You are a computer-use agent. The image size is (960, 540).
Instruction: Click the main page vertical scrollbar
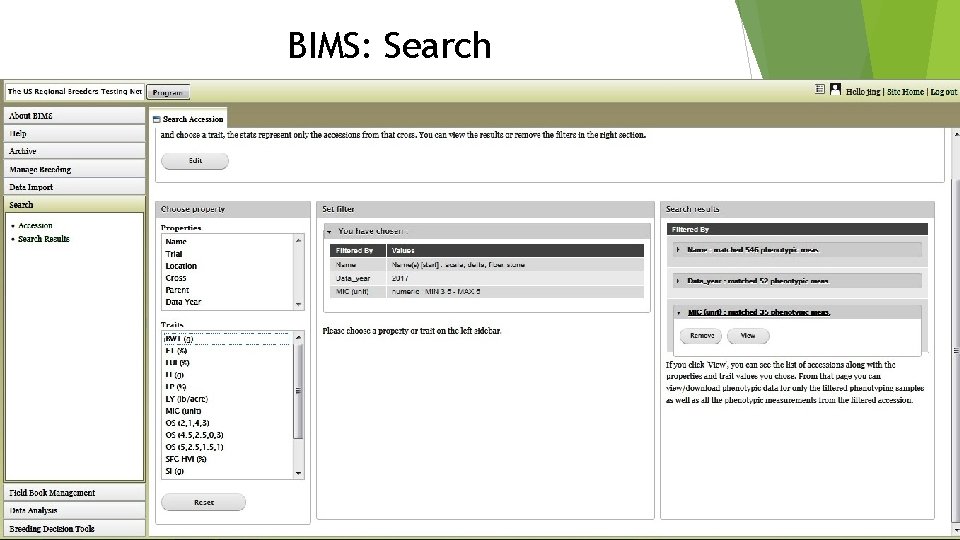click(x=956, y=351)
